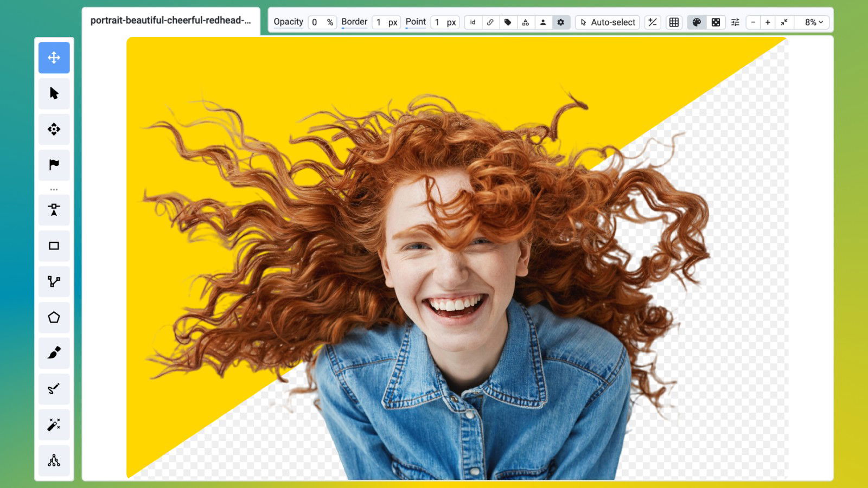Toggle the tag label display icon

[508, 22]
